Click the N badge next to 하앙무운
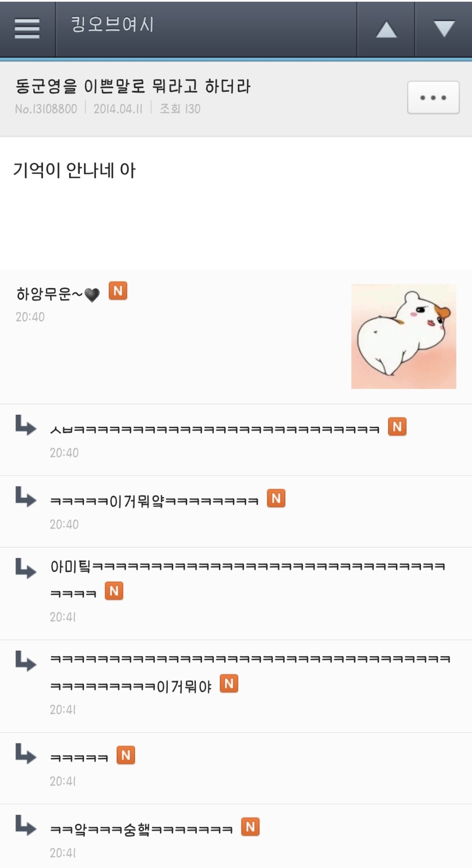Screen dimensions: 472x868 (x=118, y=291)
